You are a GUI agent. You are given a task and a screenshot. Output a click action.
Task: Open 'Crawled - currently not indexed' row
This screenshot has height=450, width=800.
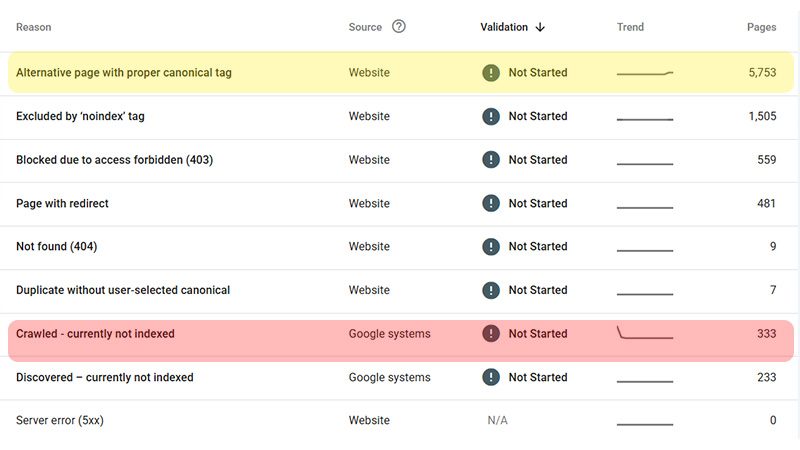click(x=401, y=334)
